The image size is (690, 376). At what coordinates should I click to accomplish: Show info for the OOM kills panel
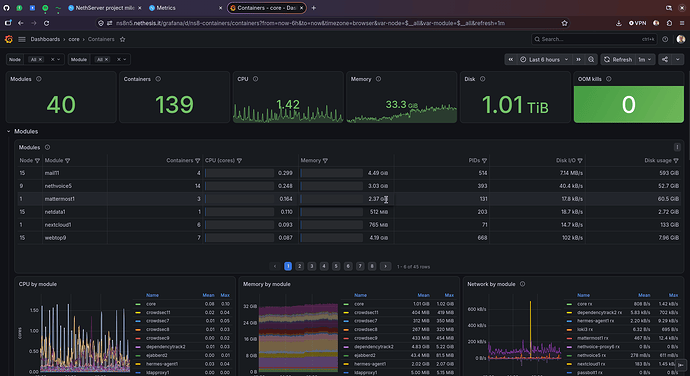[609, 79]
